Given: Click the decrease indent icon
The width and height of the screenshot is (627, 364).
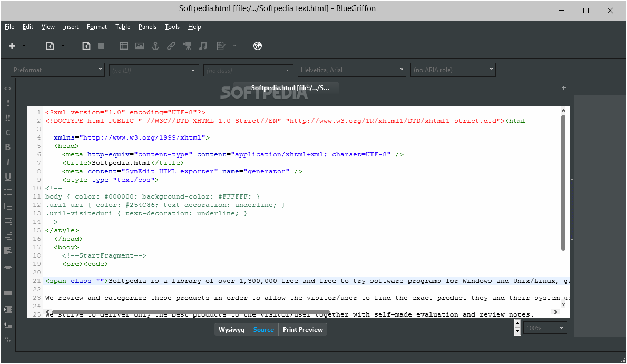Looking at the screenshot, I should click(x=7, y=324).
